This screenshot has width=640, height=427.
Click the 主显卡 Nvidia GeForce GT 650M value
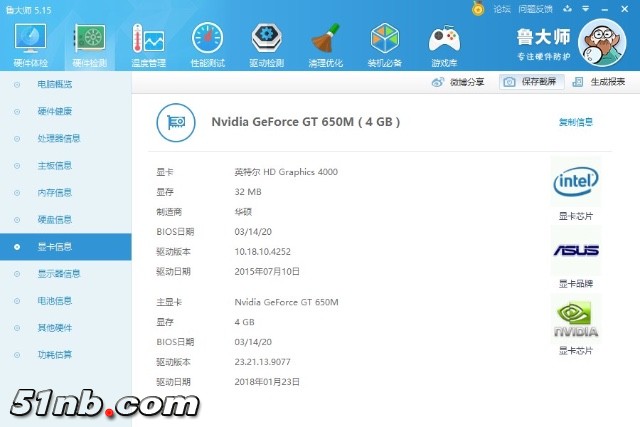(286, 302)
